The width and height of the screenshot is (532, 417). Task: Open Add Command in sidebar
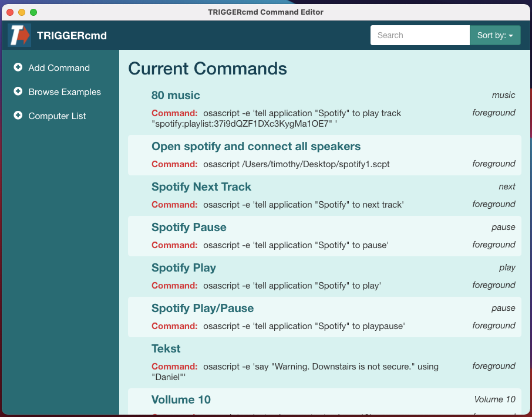pyautogui.click(x=59, y=68)
